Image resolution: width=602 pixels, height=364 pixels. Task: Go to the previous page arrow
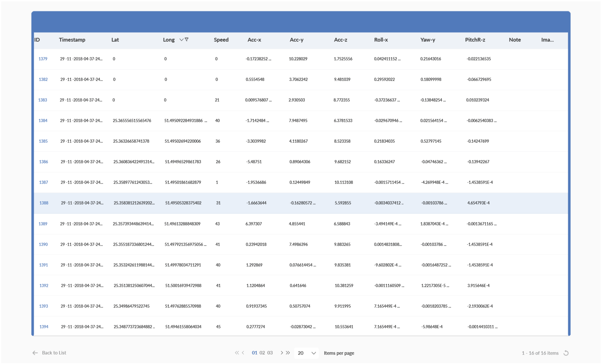[x=243, y=353]
